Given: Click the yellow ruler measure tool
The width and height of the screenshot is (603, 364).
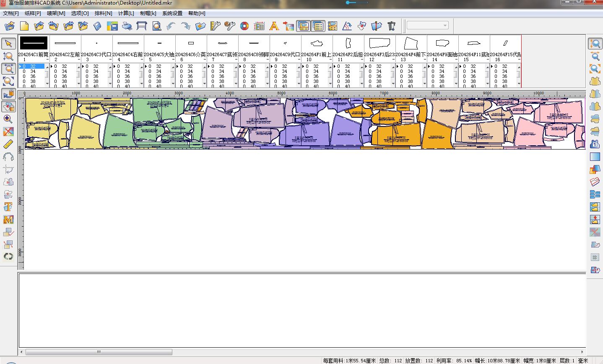Looking at the screenshot, I should coord(8,145).
